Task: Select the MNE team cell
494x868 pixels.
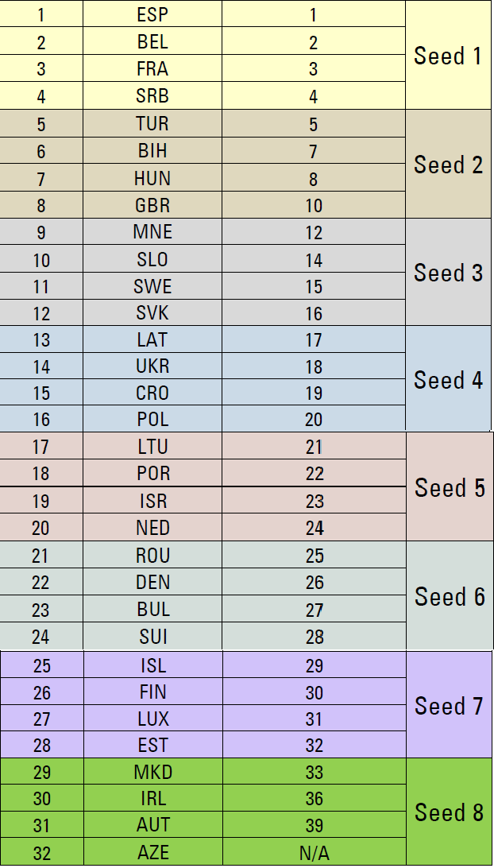Action: pyautogui.click(x=152, y=232)
